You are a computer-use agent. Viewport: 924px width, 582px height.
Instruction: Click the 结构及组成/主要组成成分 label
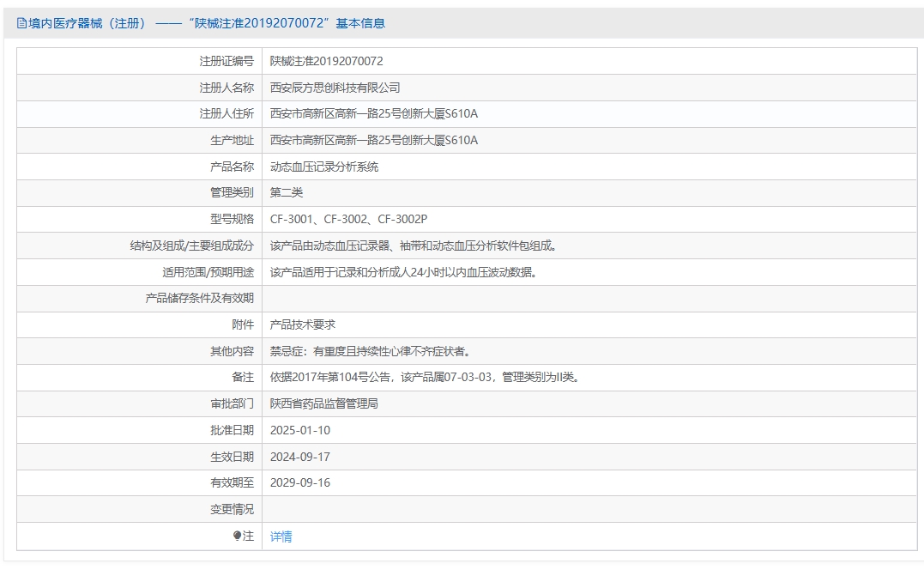[x=191, y=246]
